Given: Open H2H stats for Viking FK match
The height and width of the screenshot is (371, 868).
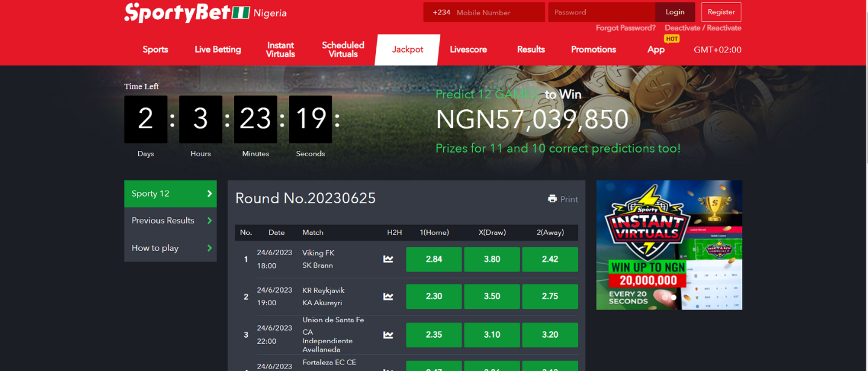Looking at the screenshot, I should click(388, 259).
